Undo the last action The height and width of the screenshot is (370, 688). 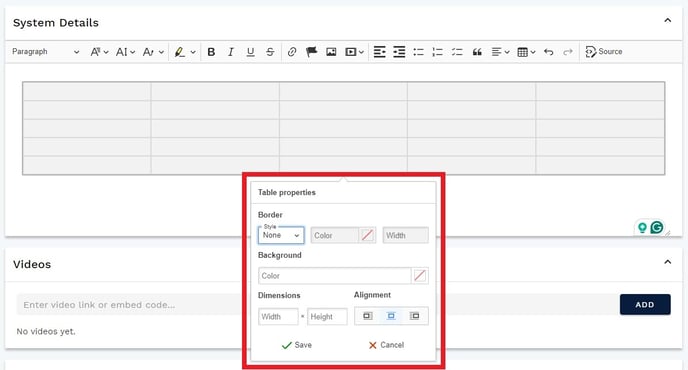pyautogui.click(x=548, y=52)
